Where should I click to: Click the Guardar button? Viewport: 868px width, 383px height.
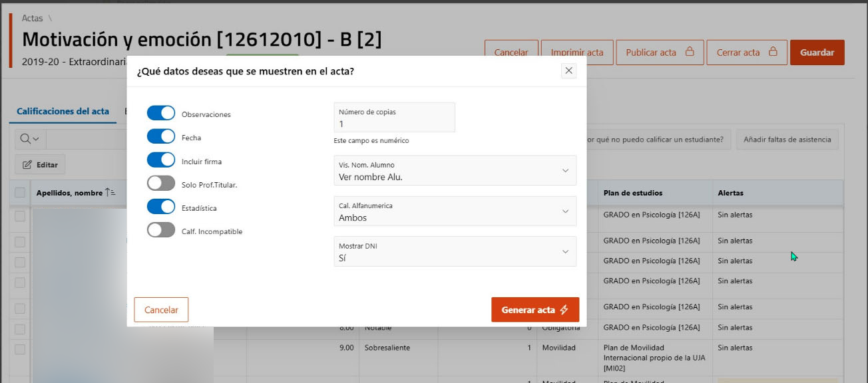click(817, 53)
